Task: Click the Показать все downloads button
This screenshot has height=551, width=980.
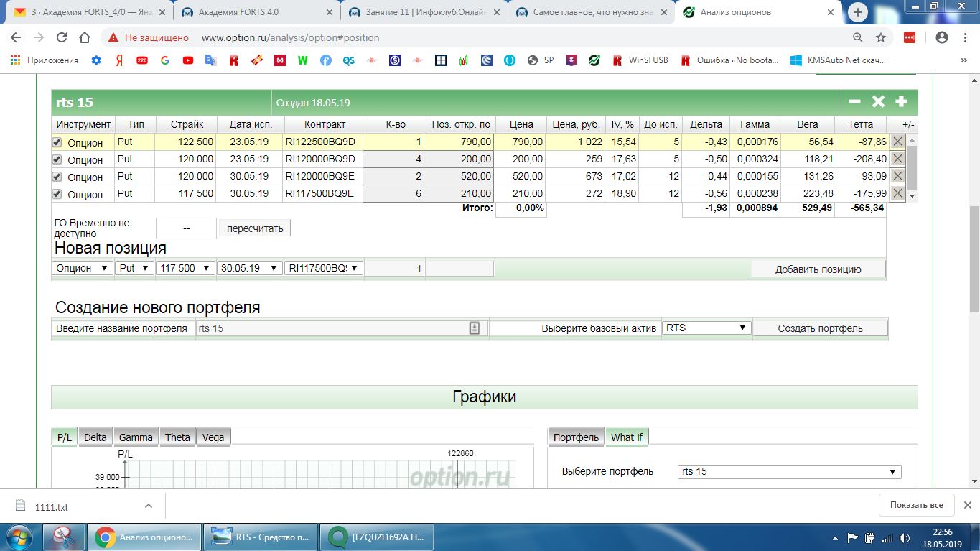Action: click(917, 505)
